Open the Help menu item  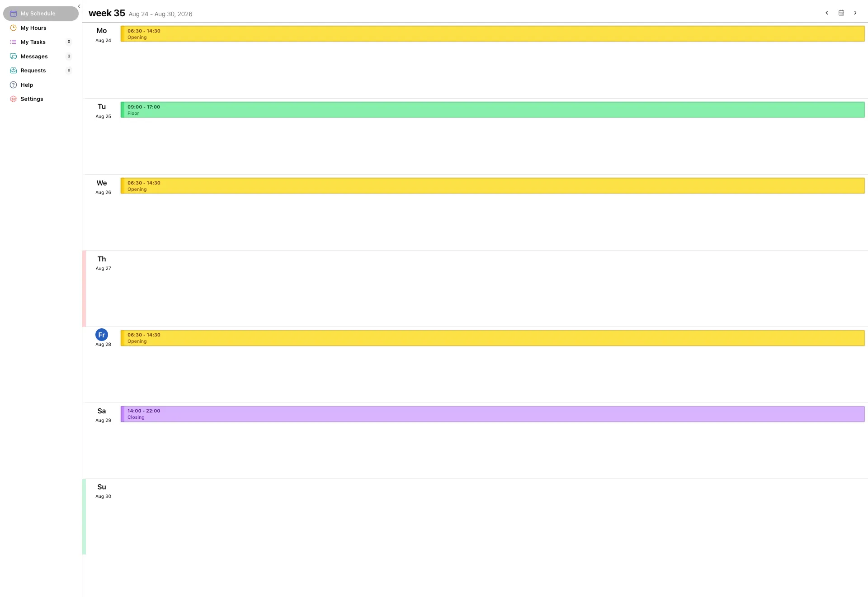pyautogui.click(x=41, y=85)
